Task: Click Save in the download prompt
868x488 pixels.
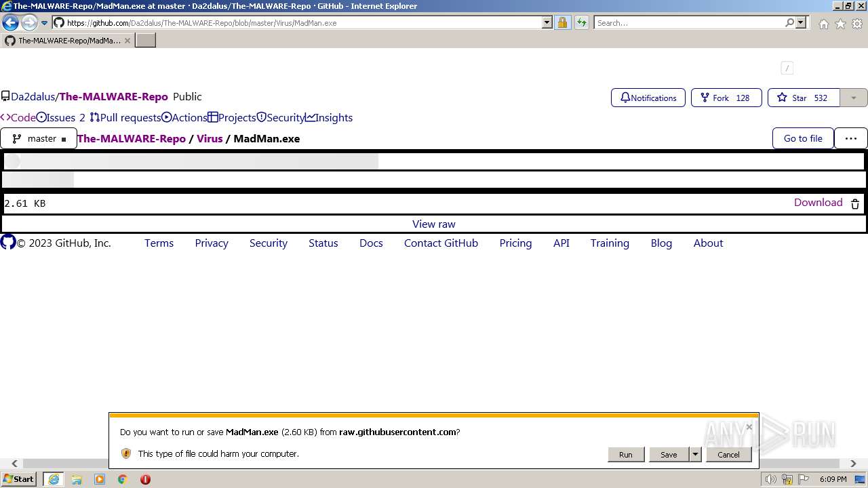Action: coord(669,455)
